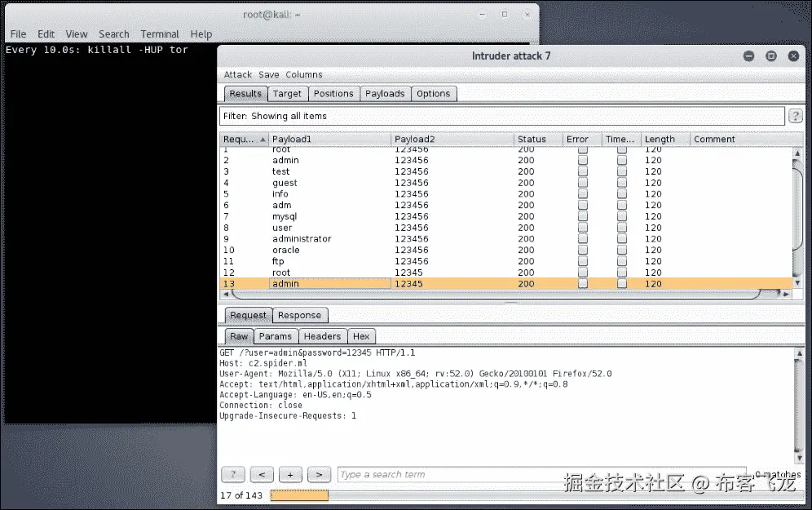Click the attack progress bar
Screen dimensions: 812x510
coord(537,495)
